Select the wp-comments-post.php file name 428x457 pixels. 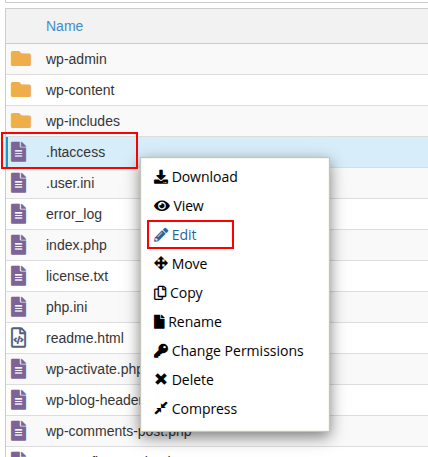pyautogui.click(x=119, y=432)
